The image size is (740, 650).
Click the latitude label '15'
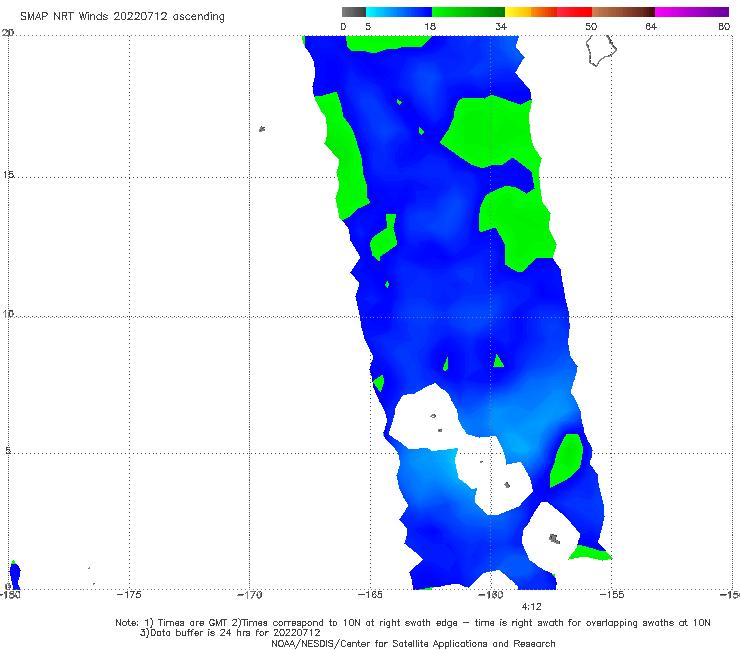(x=8, y=175)
